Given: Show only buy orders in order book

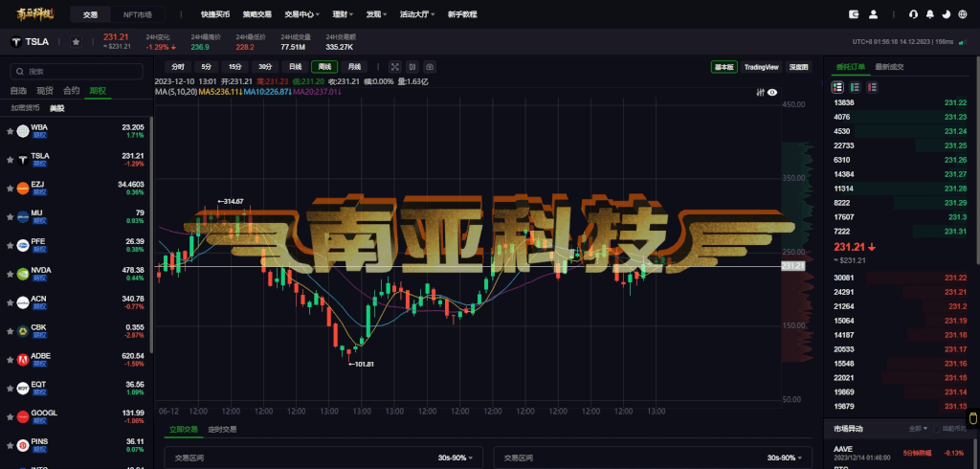Looking at the screenshot, I should click(x=855, y=87).
